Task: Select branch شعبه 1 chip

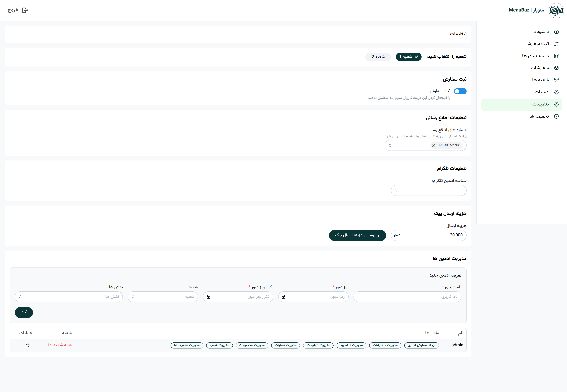Action: coord(409,57)
